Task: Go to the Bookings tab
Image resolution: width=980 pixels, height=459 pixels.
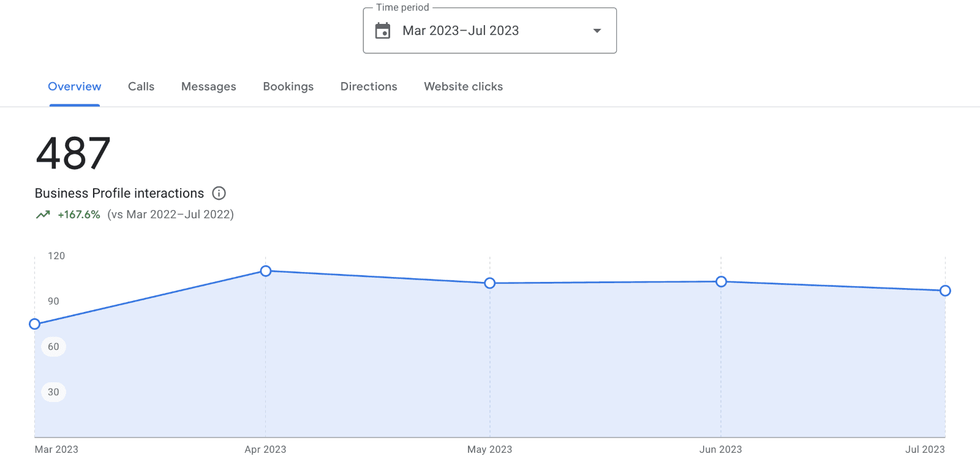Action: point(288,86)
